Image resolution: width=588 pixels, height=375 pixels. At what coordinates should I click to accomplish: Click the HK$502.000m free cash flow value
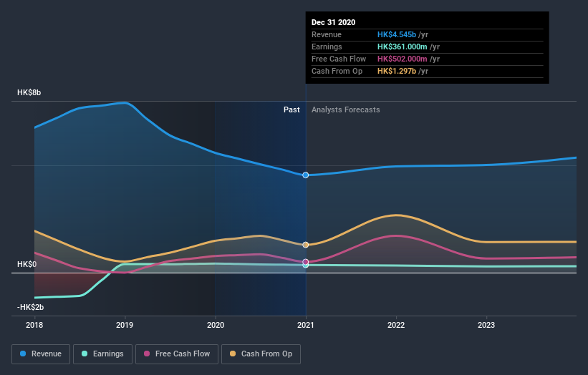coord(402,59)
